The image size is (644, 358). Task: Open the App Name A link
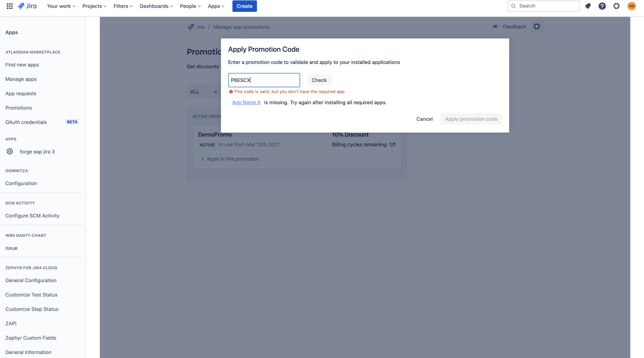pos(246,103)
